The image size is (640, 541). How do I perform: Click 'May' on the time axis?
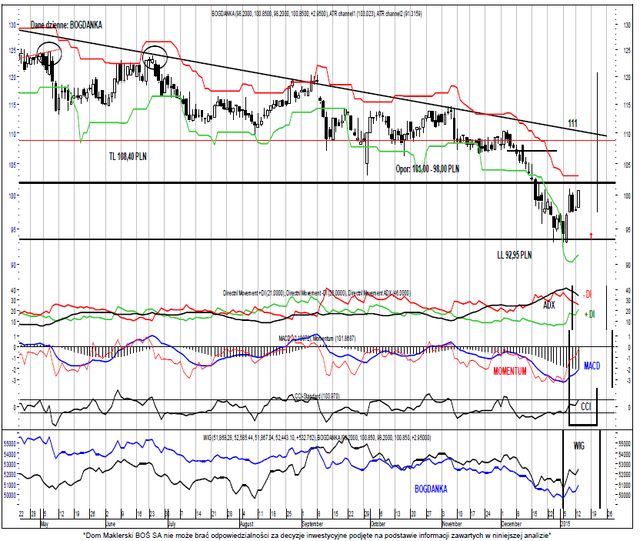pos(45,523)
